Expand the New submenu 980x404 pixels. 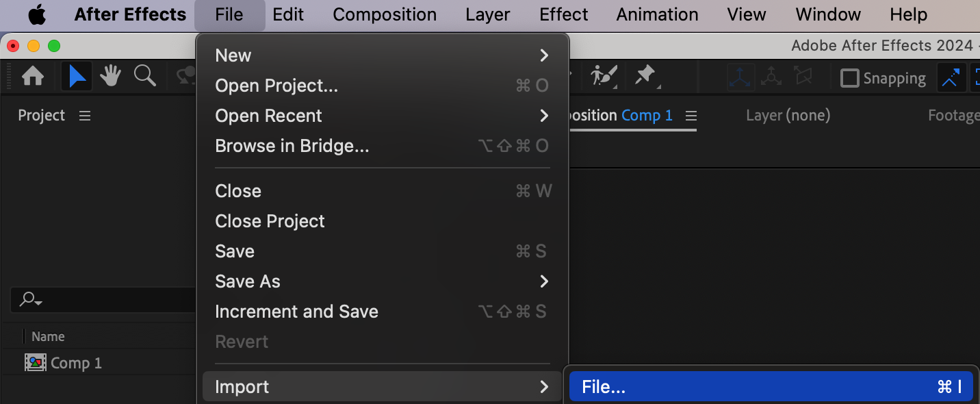(382, 55)
